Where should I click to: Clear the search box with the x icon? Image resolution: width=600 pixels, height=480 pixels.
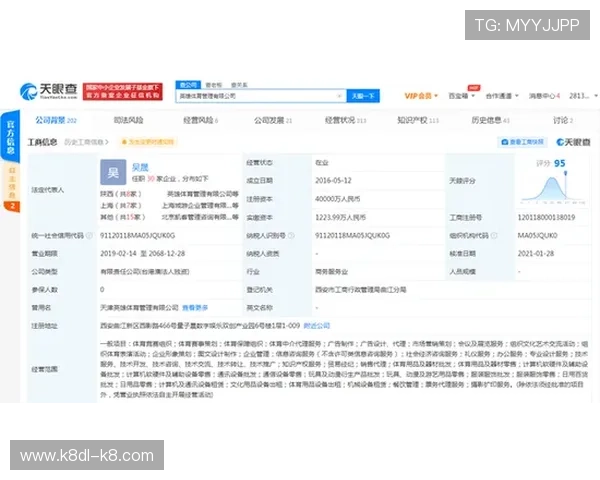[x=339, y=96]
